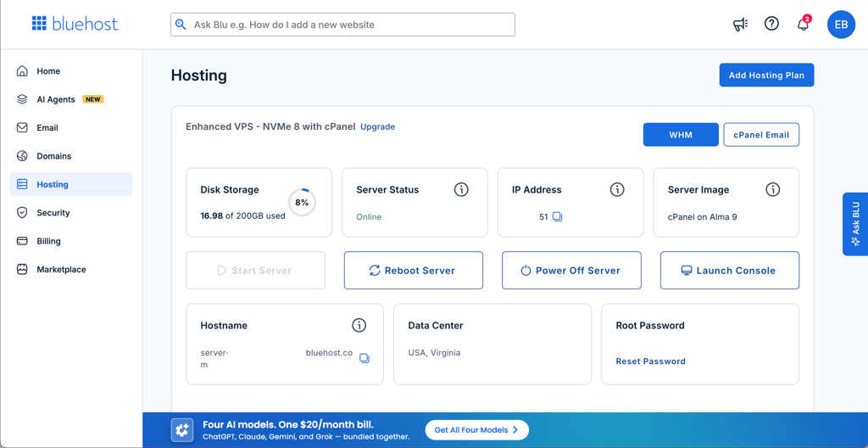This screenshot has height=448, width=868.
Task: Click the Security shield icon
Action: (22, 212)
